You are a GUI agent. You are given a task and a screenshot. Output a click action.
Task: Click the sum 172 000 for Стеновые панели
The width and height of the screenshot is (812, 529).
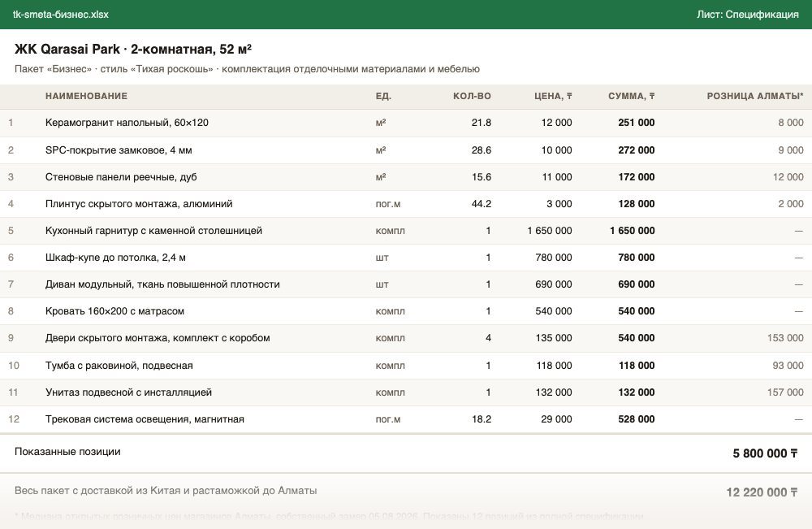637,177
